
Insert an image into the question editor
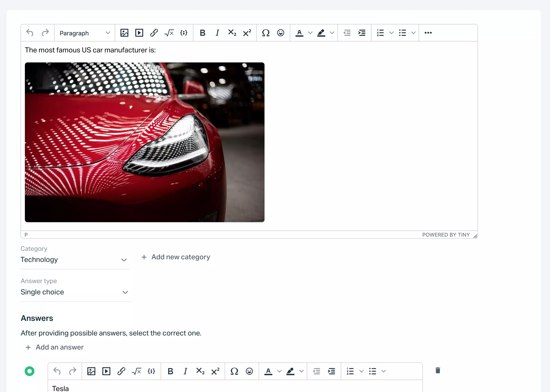pos(124,33)
